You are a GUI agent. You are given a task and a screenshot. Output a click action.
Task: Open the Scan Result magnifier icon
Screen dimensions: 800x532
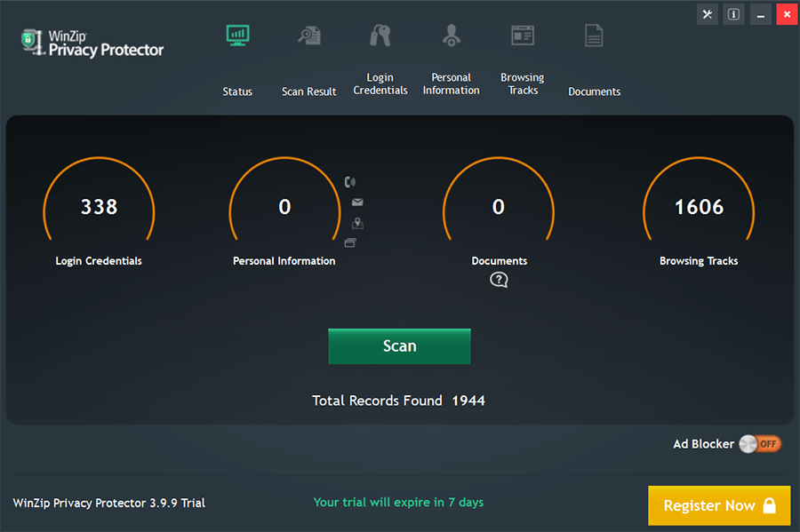308,35
